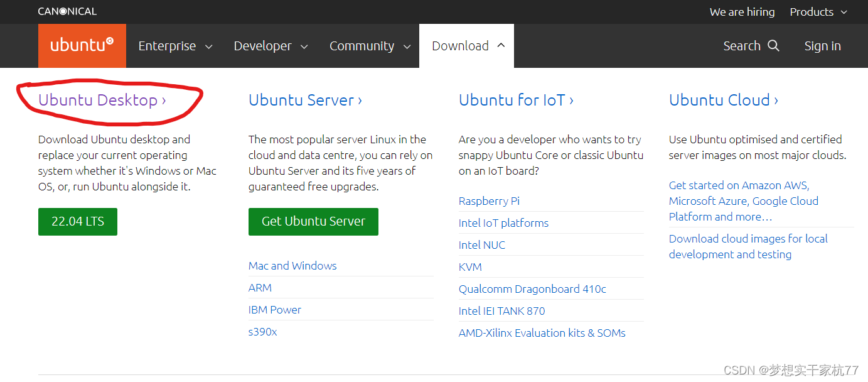Screen dimensions: 868x382
Task: Open the Raspberry Pi link
Action: click(x=489, y=201)
